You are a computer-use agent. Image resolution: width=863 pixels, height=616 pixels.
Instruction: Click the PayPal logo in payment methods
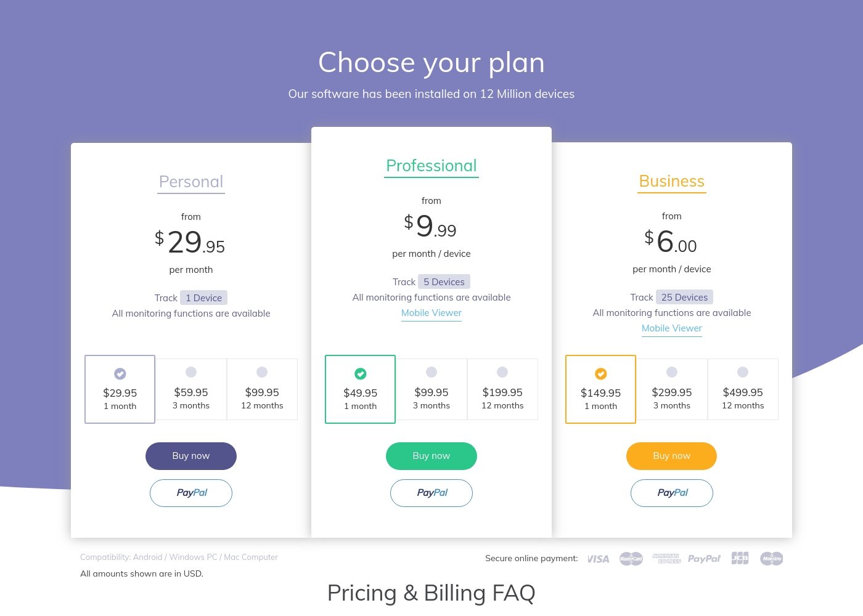704,559
